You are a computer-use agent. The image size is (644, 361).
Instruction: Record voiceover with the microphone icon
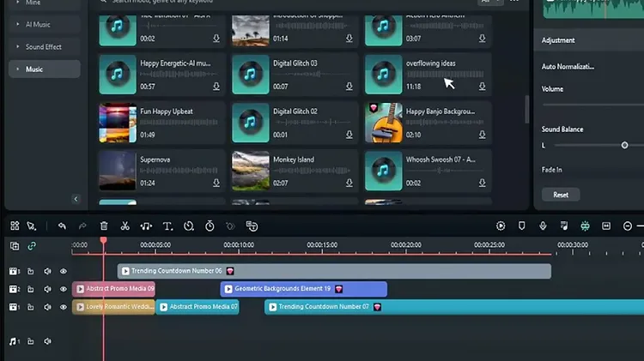(543, 226)
